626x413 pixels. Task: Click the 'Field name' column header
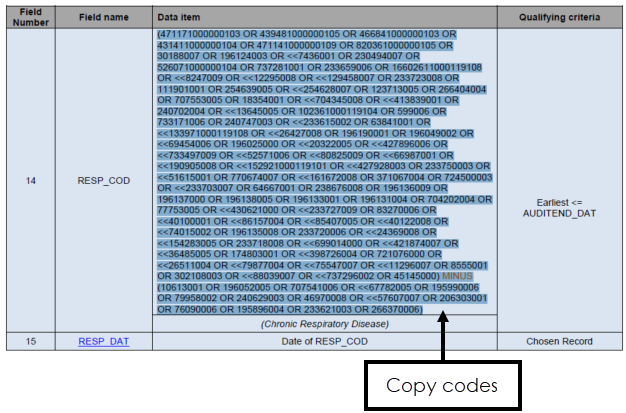(105, 18)
